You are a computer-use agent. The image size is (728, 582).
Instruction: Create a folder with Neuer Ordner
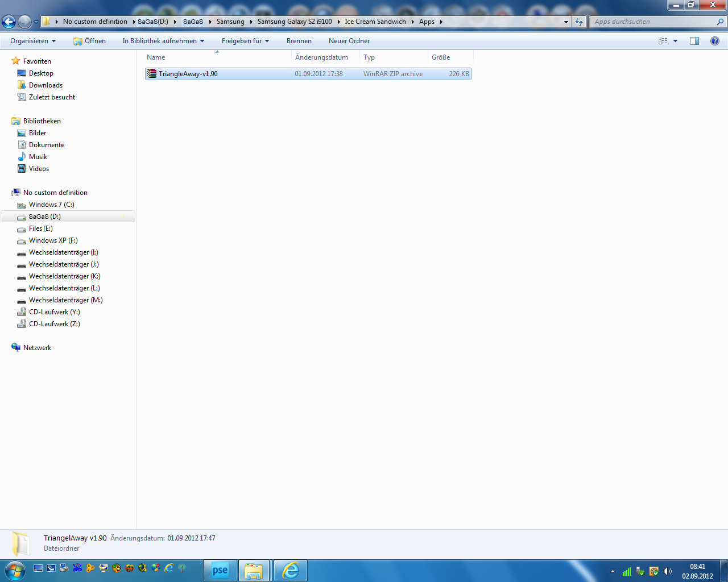click(x=349, y=41)
